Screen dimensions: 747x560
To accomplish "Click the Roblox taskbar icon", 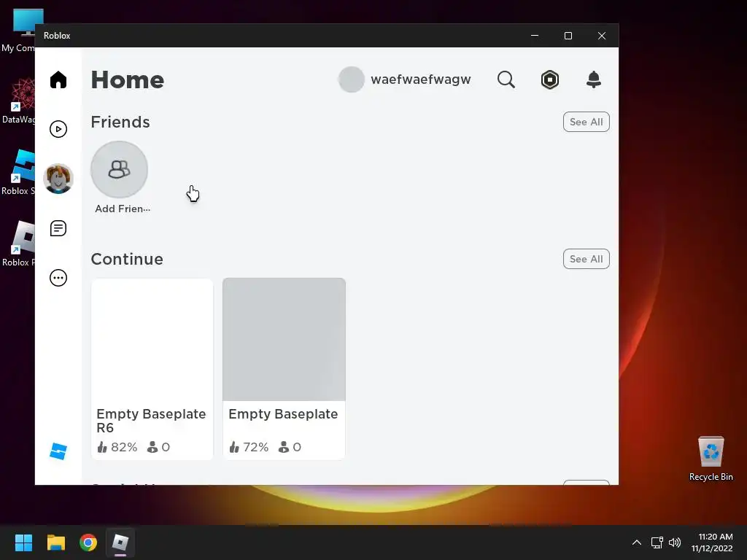I will [120, 542].
